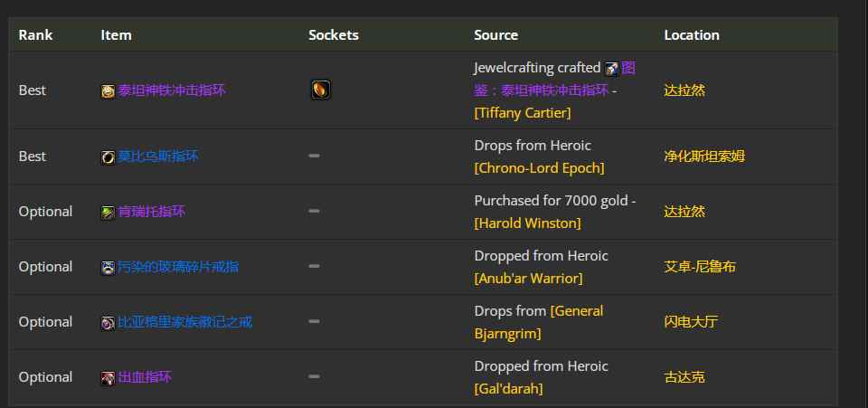This screenshot has height=408, width=868.
Task: Click the 莫比乌斯指环 item icon
Action: [108, 157]
